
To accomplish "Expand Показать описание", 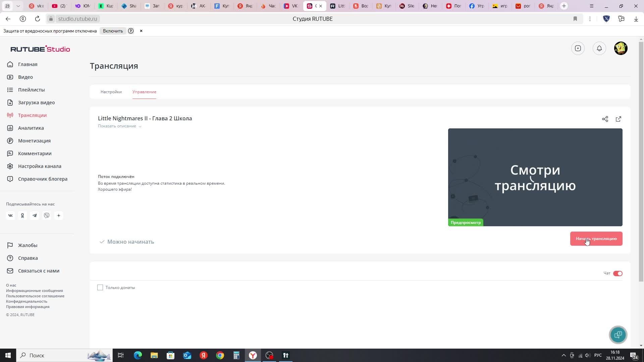I will click(119, 126).
